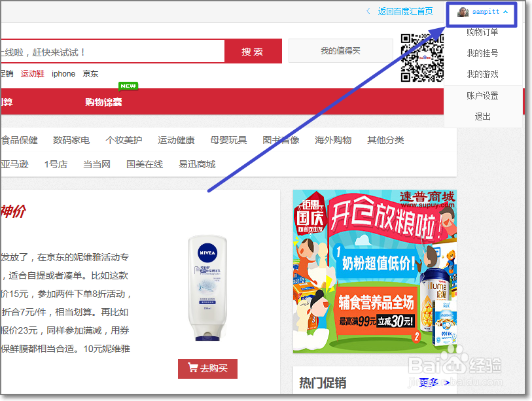Click the red 搜索 button

[253, 51]
